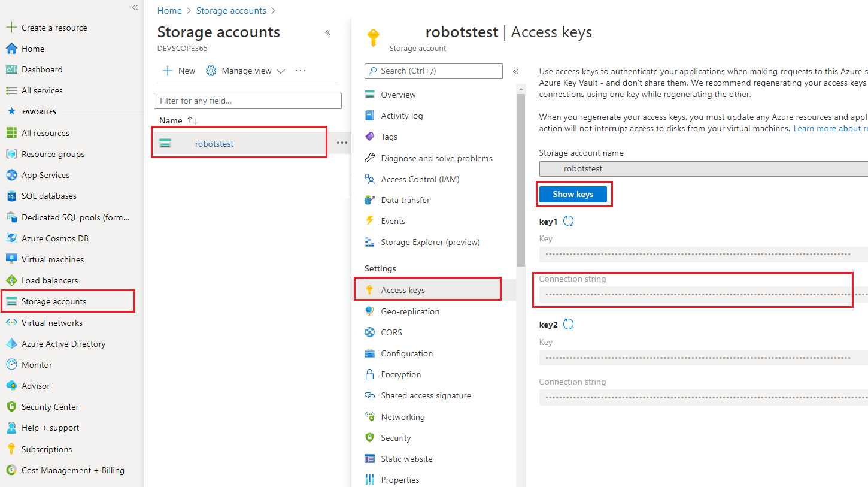Collapse the robotstest resource menu
Screen dimensions: 868x487
click(515, 71)
